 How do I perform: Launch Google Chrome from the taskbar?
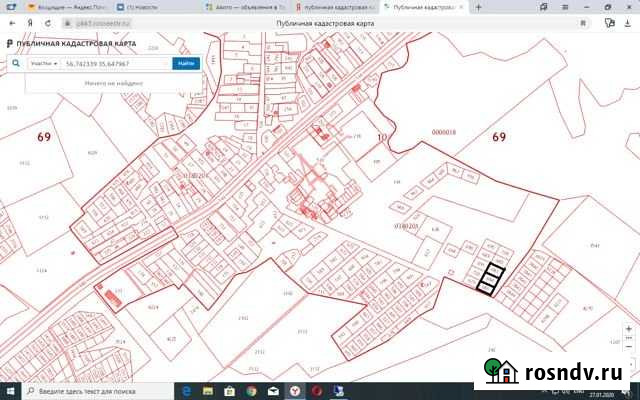pyautogui.click(x=251, y=391)
